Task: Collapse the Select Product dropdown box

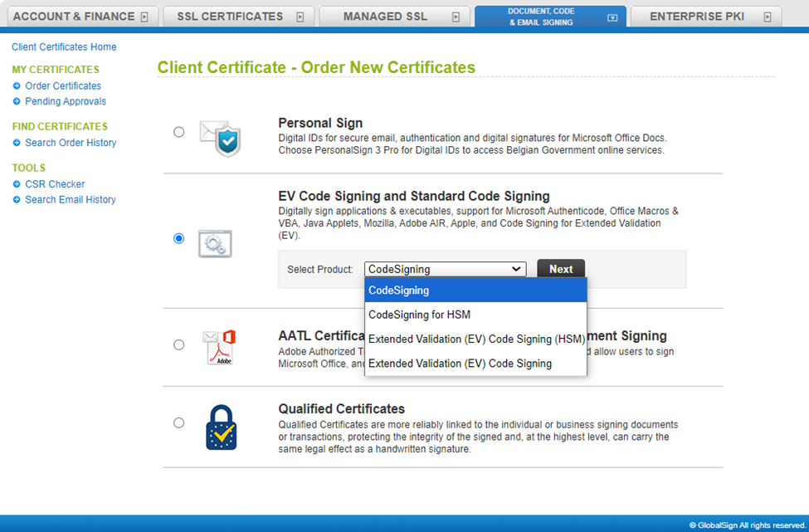Action: pyautogui.click(x=446, y=270)
